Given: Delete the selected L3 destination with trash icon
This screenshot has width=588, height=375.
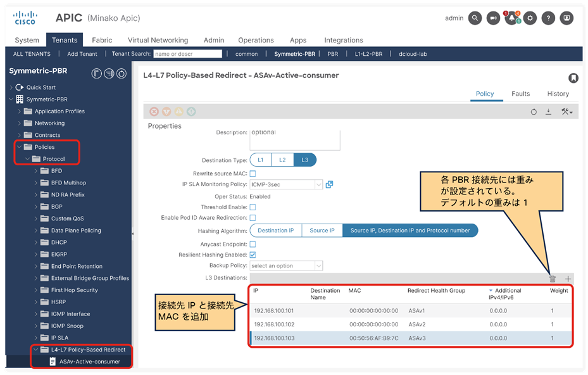Looking at the screenshot, I should click(553, 279).
